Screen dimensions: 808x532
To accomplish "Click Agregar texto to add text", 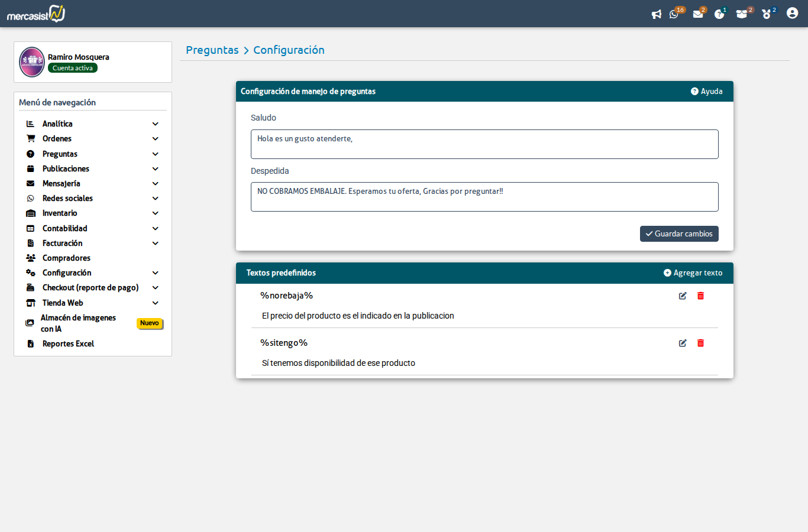I will coord(693,273).
